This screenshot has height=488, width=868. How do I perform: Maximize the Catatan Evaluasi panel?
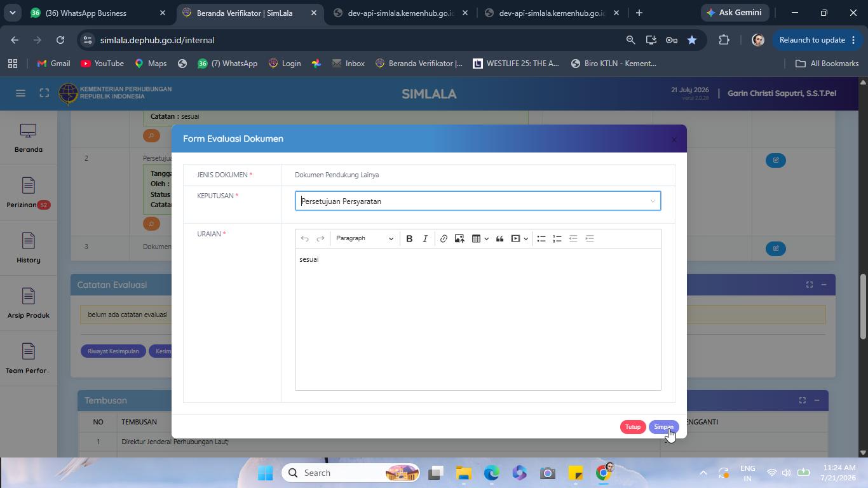tap(810, 285)
